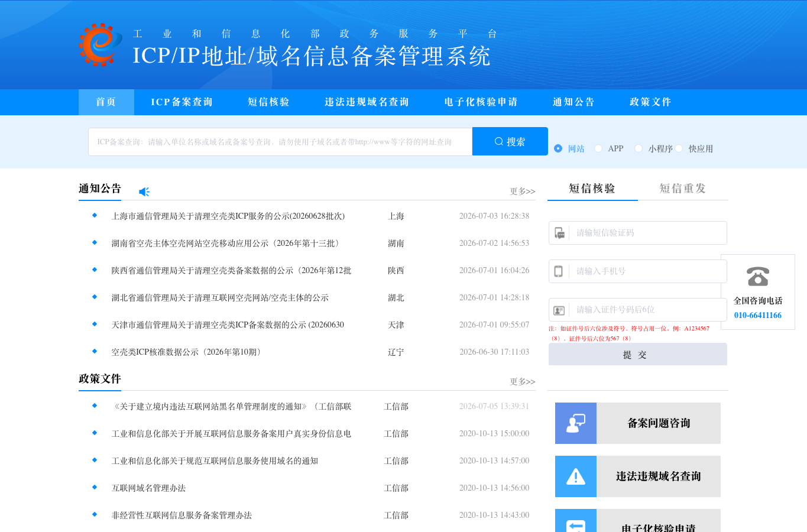This screenshot has height=532, width=807.
Task: Open the 电子化核验申请 navigation item
Action: pyautogui.click(x=481, y=102)
